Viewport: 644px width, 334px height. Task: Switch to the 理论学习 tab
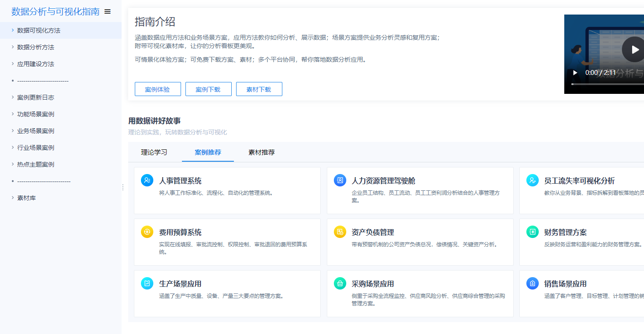pyautogui.click(x=154, y=152)
